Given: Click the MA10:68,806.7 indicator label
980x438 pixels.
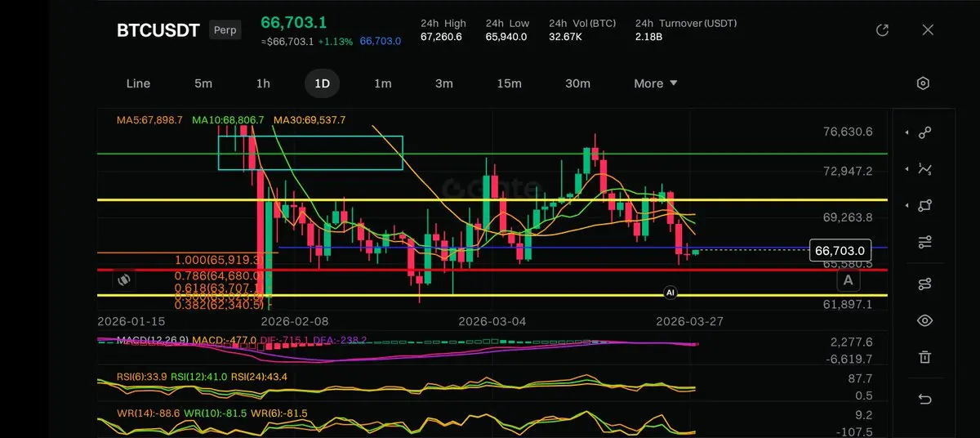Looking at the screenshot, I should (228, 120).
